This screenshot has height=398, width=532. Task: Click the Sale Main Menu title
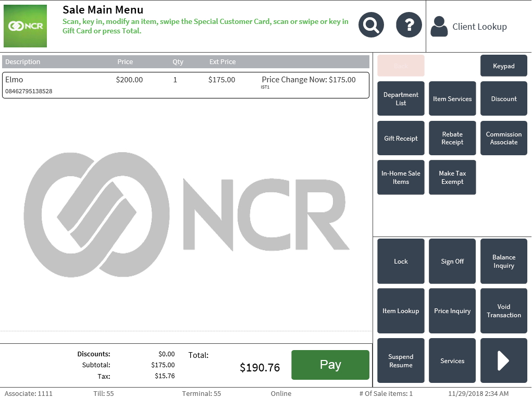tap(103, 9)
